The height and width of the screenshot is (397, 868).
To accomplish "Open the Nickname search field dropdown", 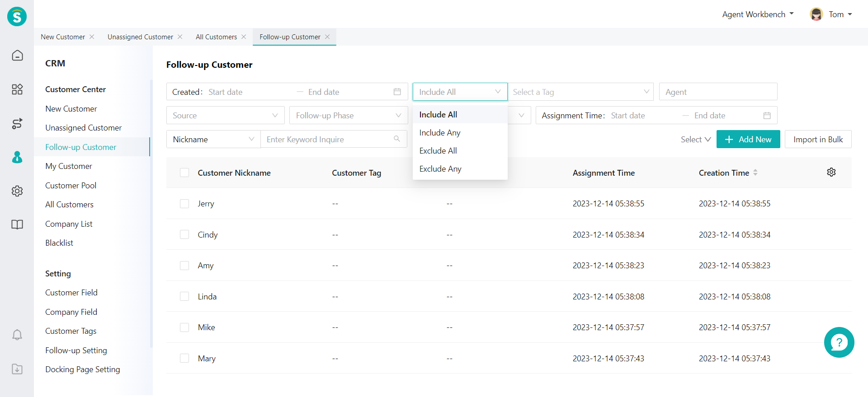I will pos(213,139).
